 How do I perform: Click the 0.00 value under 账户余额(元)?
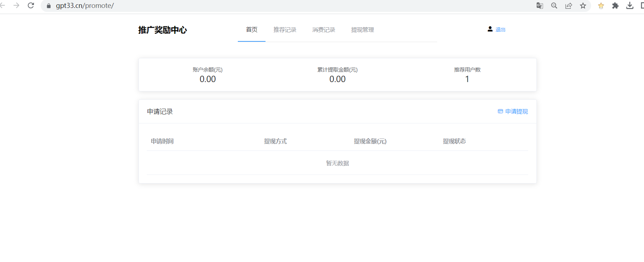208,79
